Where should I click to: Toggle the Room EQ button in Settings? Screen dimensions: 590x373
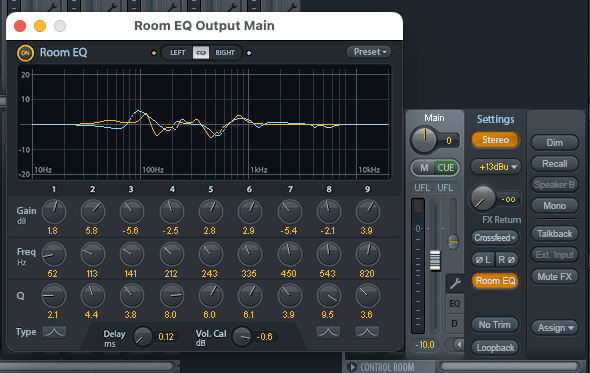click(495, 281)
